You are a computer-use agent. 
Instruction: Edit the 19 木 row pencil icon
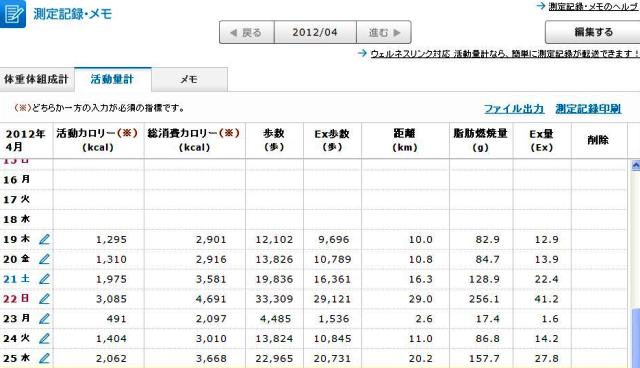pos(44,239)
